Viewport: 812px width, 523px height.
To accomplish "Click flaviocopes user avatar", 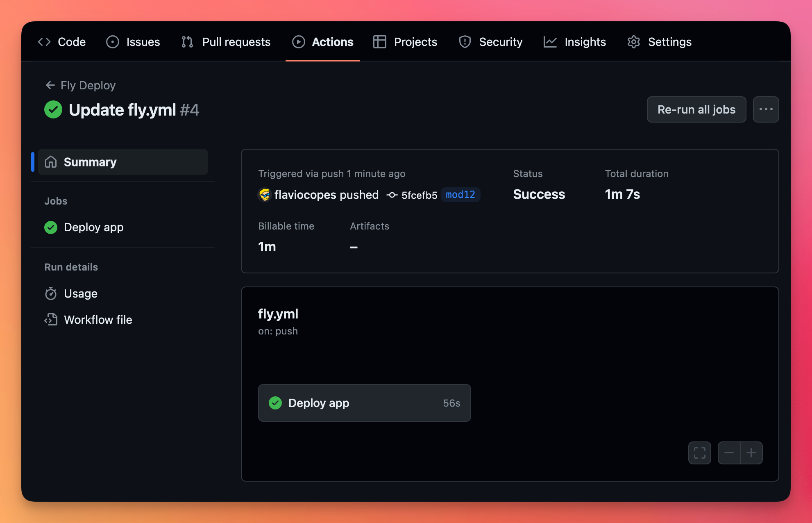I will coord(265,195).
